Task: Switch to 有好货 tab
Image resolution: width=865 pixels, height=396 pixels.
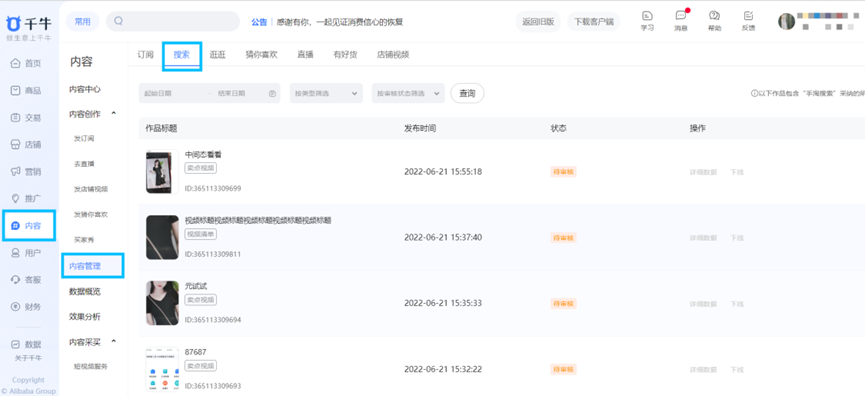Action: pyautogui.click(x=345, y=55)
